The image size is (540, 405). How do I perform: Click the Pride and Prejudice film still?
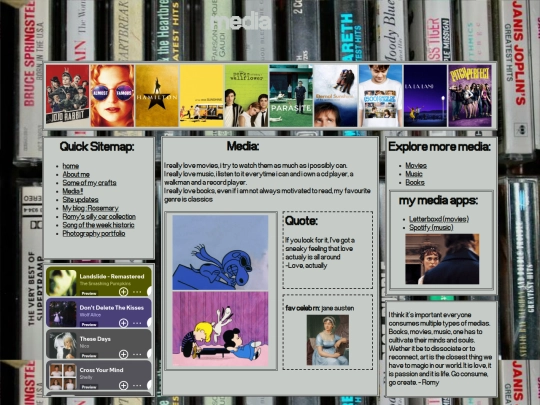tap(442, 259)
